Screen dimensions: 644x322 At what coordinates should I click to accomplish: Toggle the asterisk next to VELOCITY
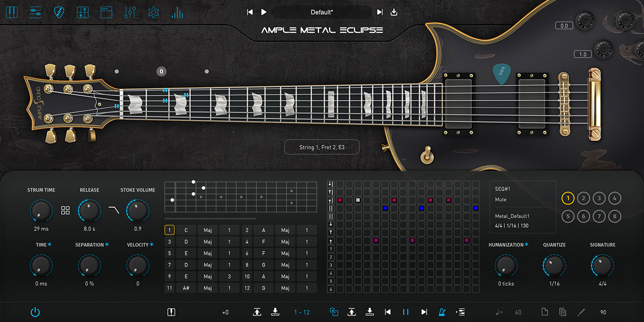(x=152, y=245)
